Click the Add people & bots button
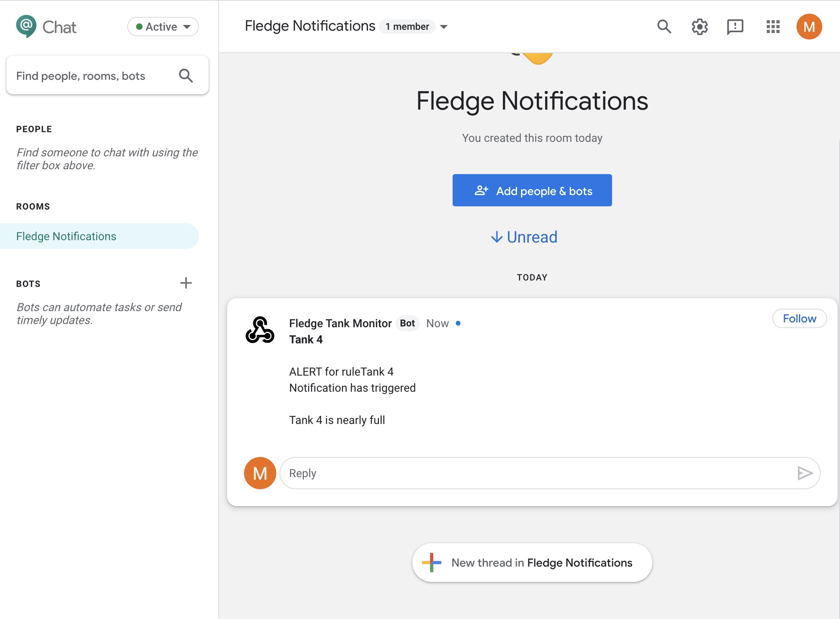This screenshot has width=840, height=619. coord(532,190)
